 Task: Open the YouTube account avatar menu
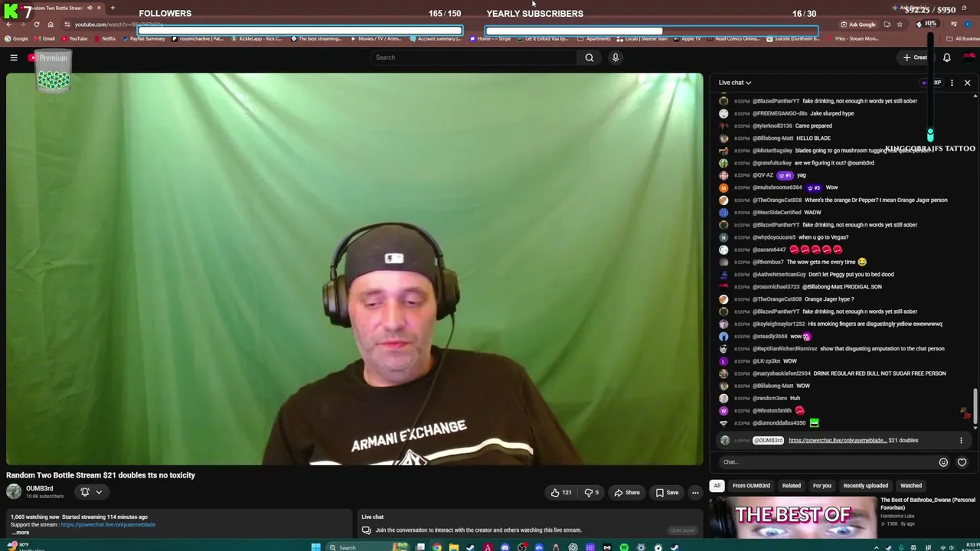(x=969, y=57)
